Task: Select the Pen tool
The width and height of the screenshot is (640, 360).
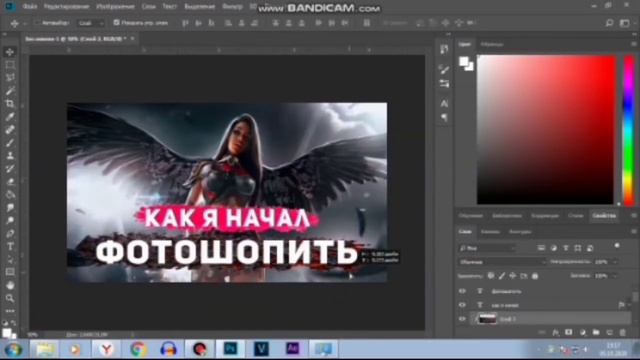Action: pos(10,233)
